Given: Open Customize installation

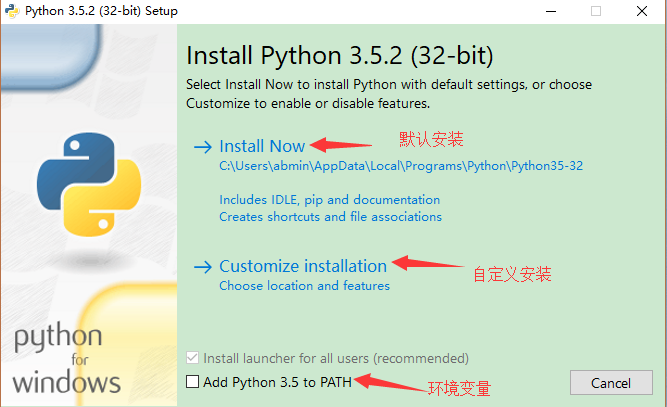Looking at the screenshot, I should tap(303, 266).
